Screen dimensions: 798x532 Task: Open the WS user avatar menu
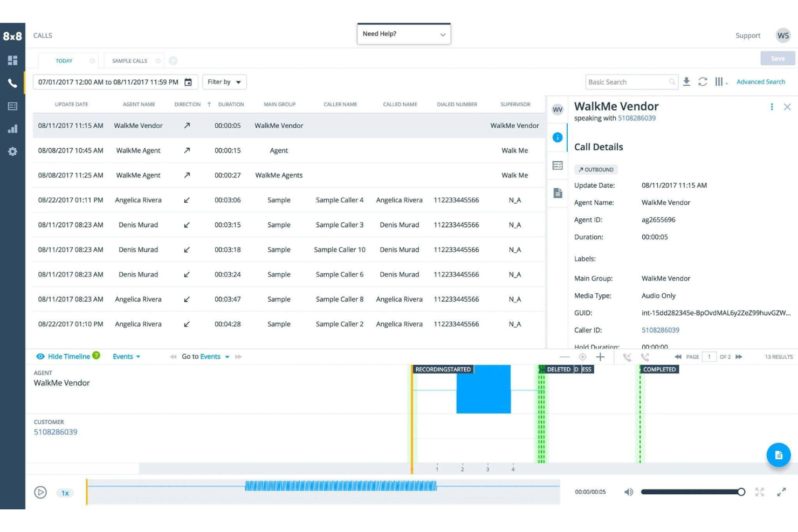783,36
